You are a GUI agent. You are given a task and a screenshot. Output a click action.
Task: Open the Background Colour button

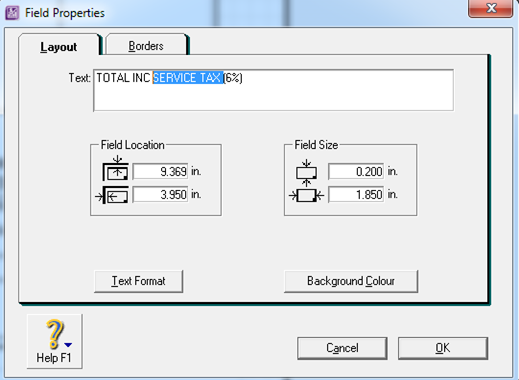click(x=351, y=281)
